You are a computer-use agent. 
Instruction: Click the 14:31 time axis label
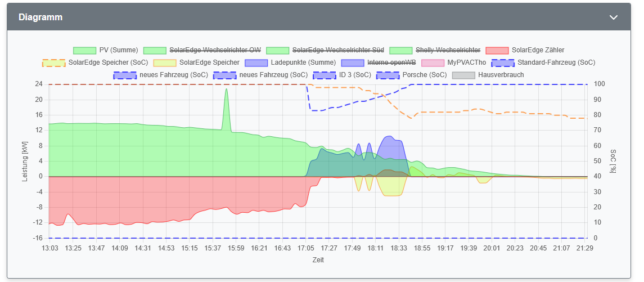click(x=142, y=249)
